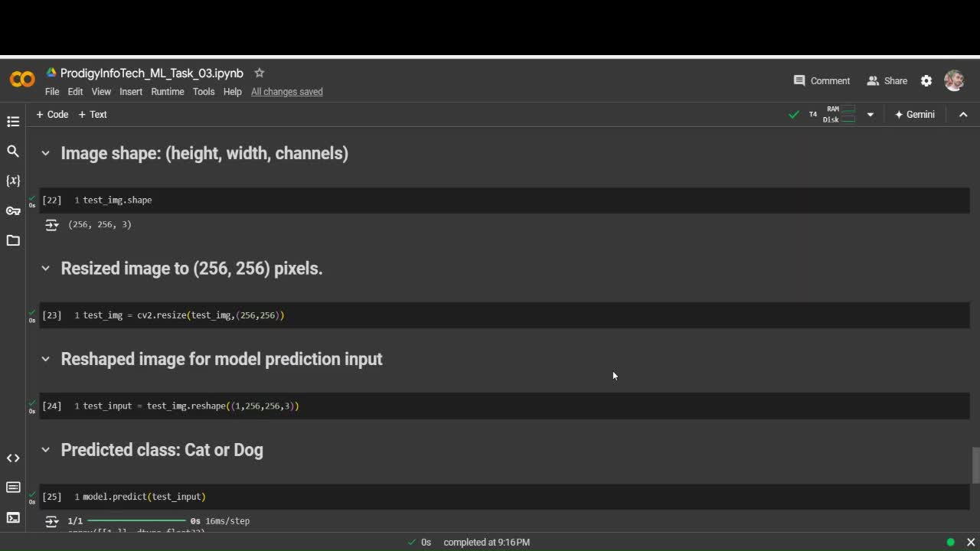Click the green connection status dot
This screenshot has height=551, width=980.
coord(950,542)
